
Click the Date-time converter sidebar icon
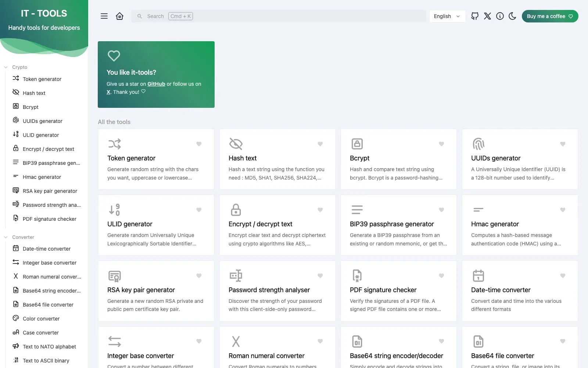[x=16, y=248]
